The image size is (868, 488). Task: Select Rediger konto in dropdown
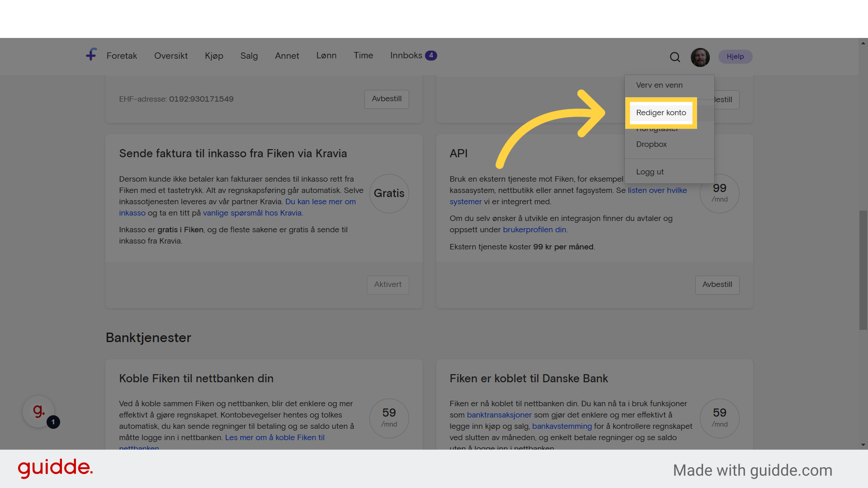pyautogui.click(x=661, y=113)
